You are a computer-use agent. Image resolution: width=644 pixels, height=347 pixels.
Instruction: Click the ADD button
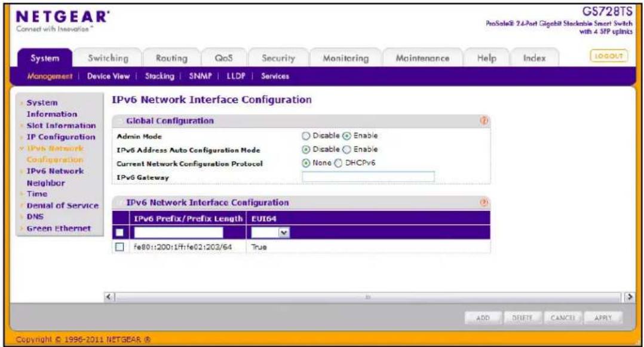(483, 318)
